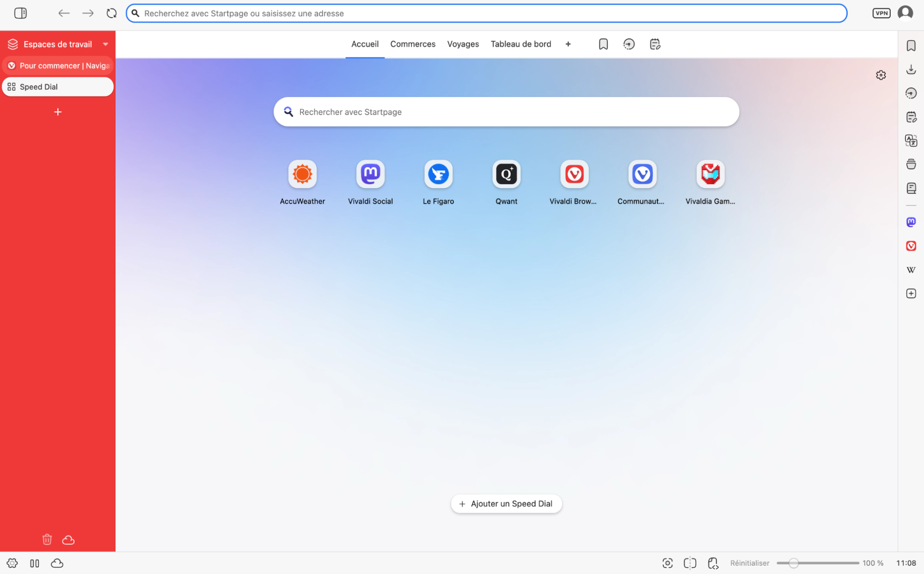This screenshot has width=924, height=574.
Task: Switch to the Commerces tab
Action: 413,44
